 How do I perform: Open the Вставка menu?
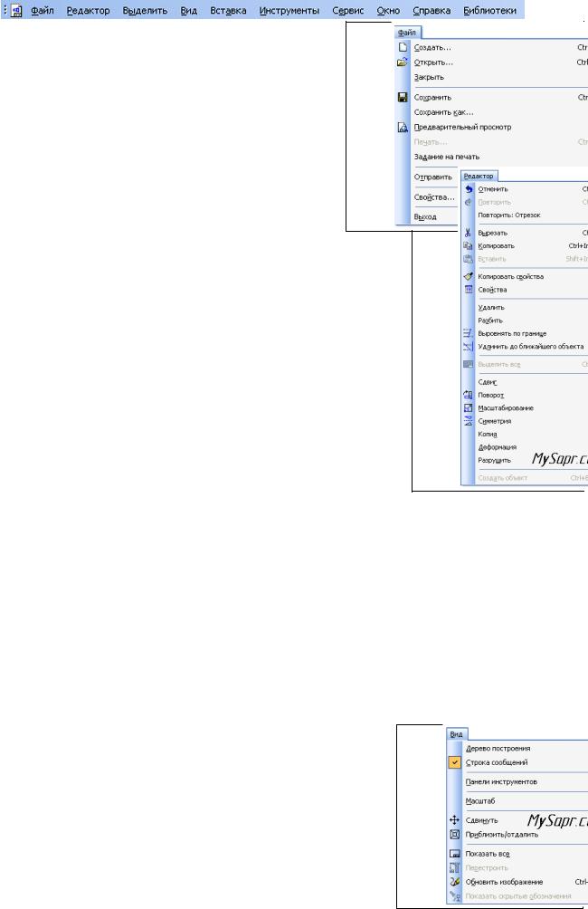point(228,11)
